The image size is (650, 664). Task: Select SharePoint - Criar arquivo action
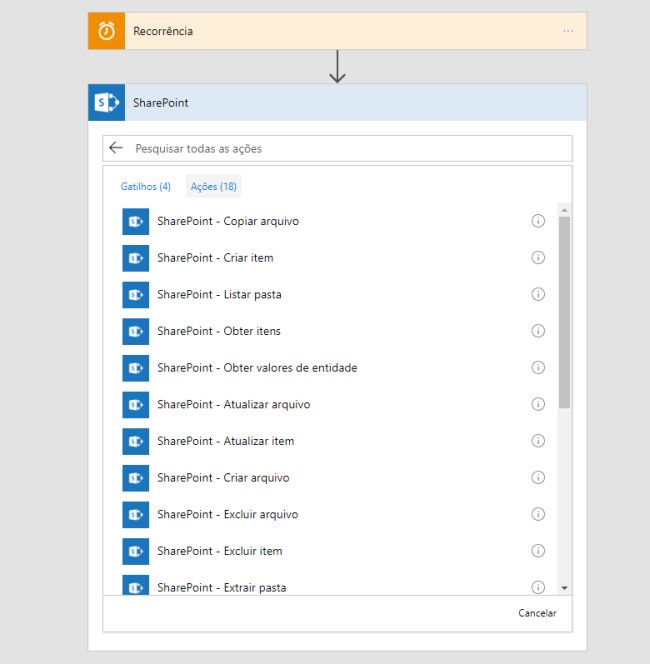[223, 478]
